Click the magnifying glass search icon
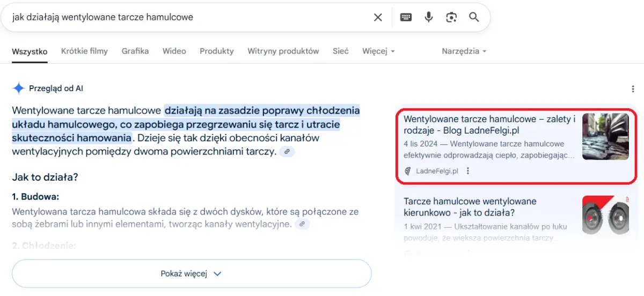 click(x=474, y=17)
